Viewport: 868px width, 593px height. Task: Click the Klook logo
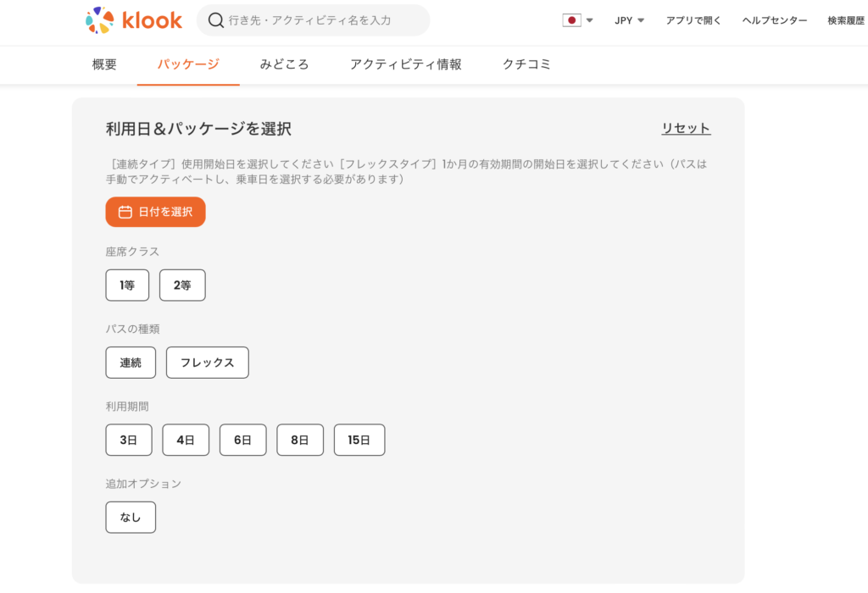(133, 20)
